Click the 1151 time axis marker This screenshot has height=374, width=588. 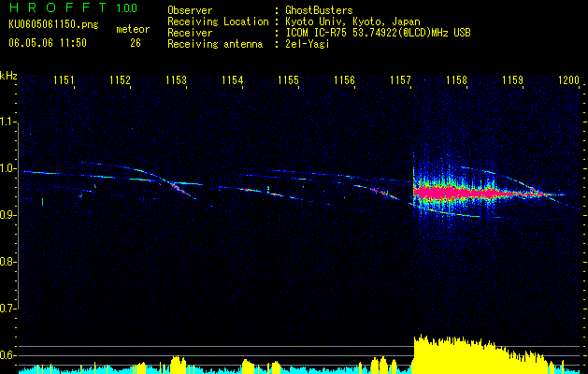[x=64, y=79]
